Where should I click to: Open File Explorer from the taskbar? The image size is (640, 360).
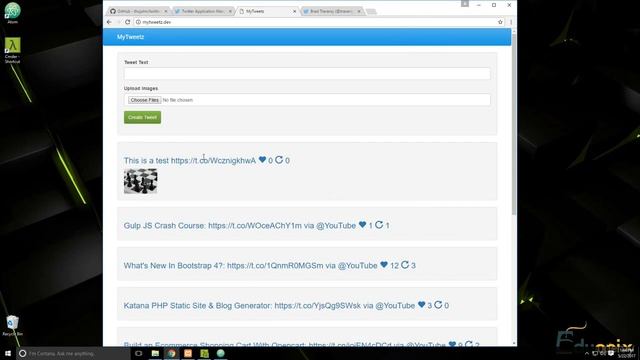pyautogui.click(x=155, y=353)
